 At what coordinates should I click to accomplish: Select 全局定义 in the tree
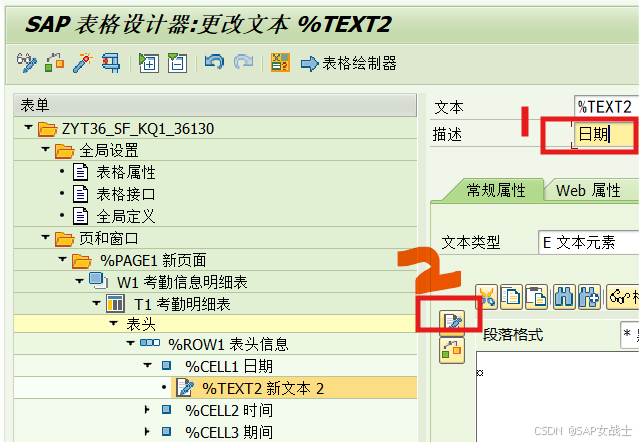pos(126,216)
